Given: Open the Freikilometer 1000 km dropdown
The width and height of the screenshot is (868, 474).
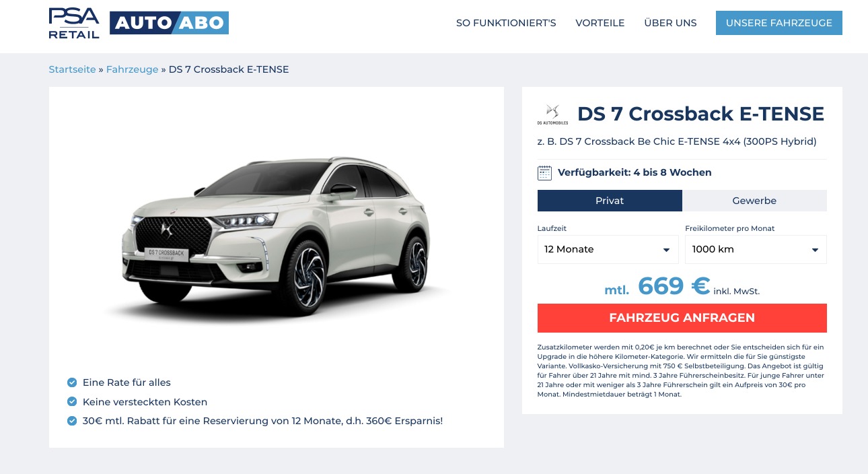Looking at the screenshot, I should click(756, 249).
